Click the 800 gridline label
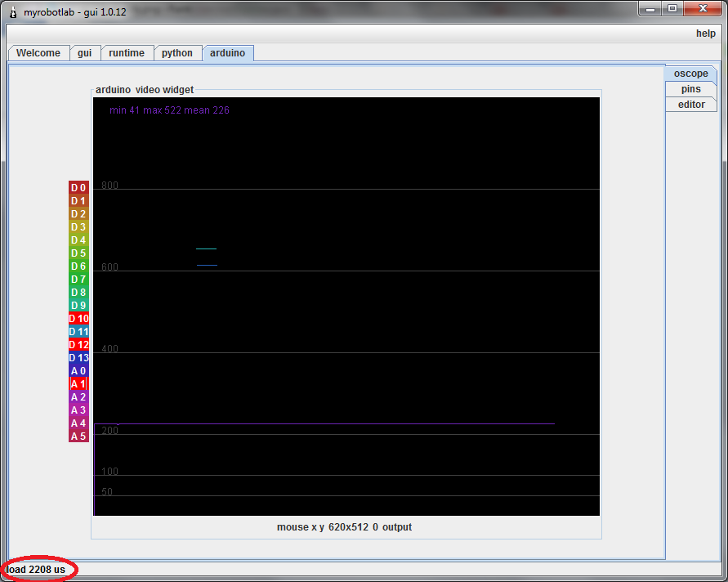The image size is (728, 582). [x=109, y=186]
